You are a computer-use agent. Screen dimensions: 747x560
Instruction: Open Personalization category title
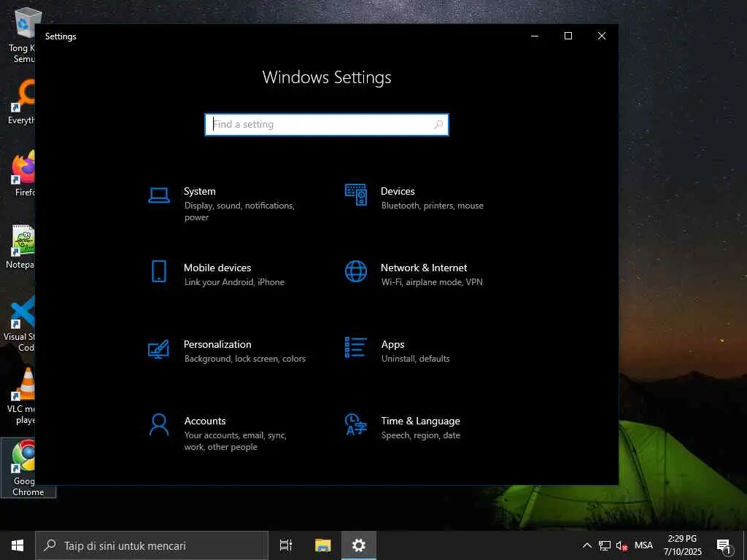[x=217, y=344]
